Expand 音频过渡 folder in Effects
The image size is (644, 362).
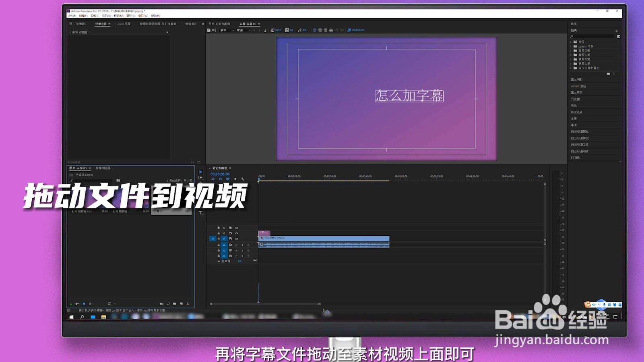coord(571,55)
